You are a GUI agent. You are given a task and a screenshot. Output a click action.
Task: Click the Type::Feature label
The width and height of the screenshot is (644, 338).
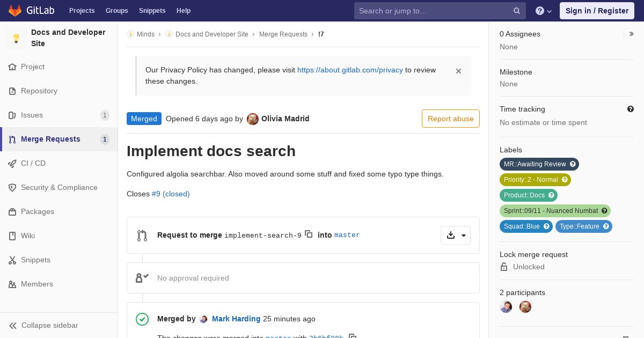click(584, 226)
